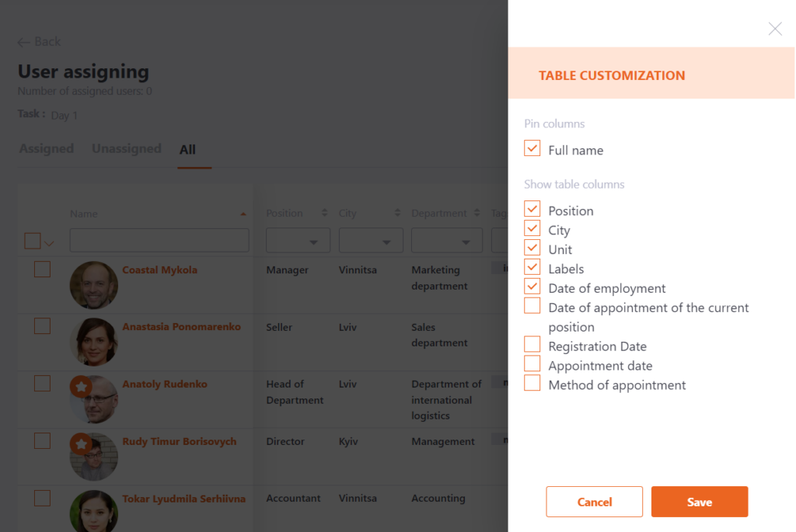Screen dimensions: 796x532
Task: Close the Table Customization panel
Action: click(x=774, y=29)
